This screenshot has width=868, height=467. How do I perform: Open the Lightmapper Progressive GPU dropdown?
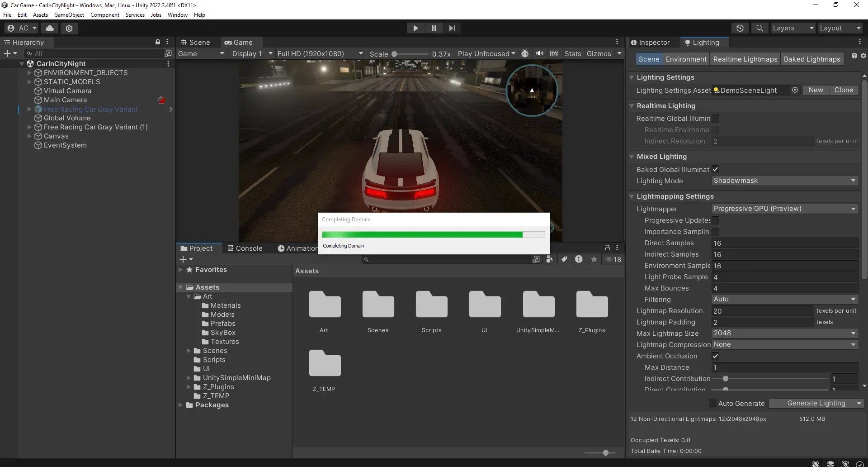[785, 209]
